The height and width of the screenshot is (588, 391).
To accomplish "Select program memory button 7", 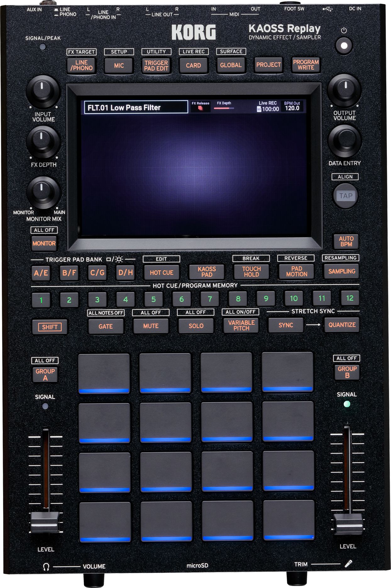I will [x=210, y=299].
